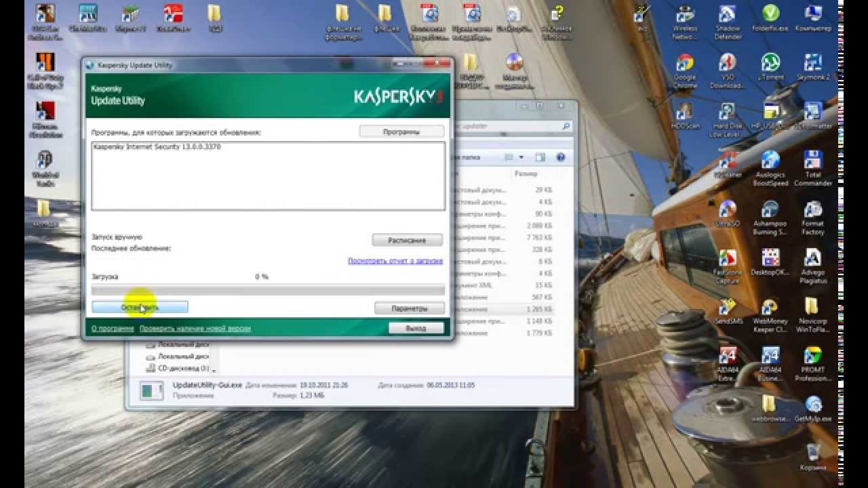The width and height of the screenshot is (868, 488).
Task: Open FastStone Capture desktop shortcut
Action: (728, 266)
